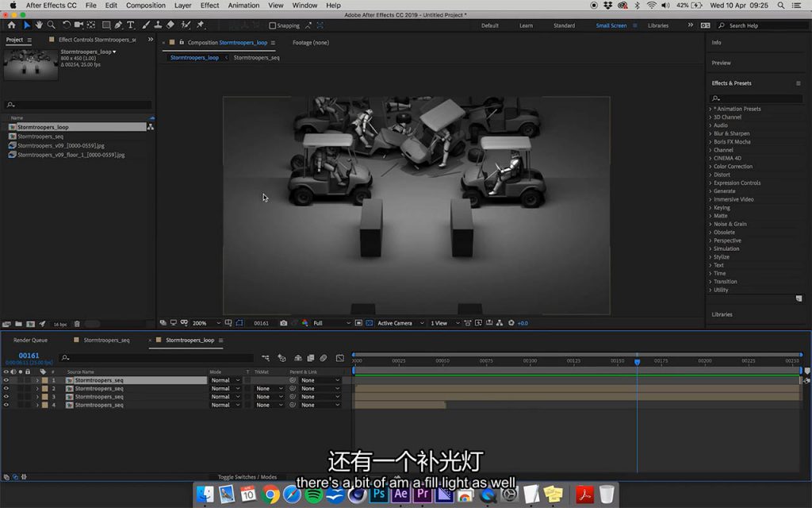Hide layer 4 Stormtroopers_seq with eye toggle
Image resolution: width=812 pixels, height=508 pixels.
pyautogui.click(x=6, y=405)
